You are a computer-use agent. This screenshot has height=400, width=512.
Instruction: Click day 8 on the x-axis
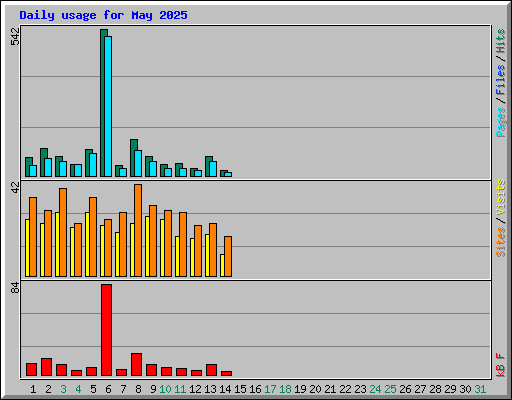tap(138, 389)
